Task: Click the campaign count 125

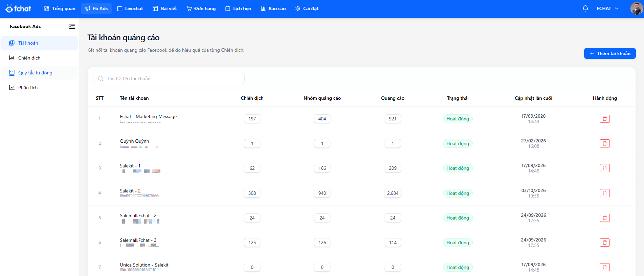Action: (x=252, y=243)
